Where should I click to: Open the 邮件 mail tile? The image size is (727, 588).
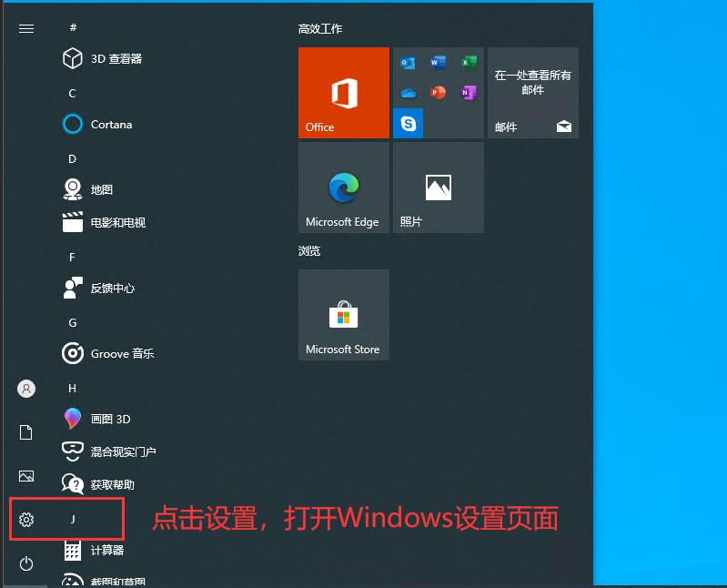[x=532, y=93]
